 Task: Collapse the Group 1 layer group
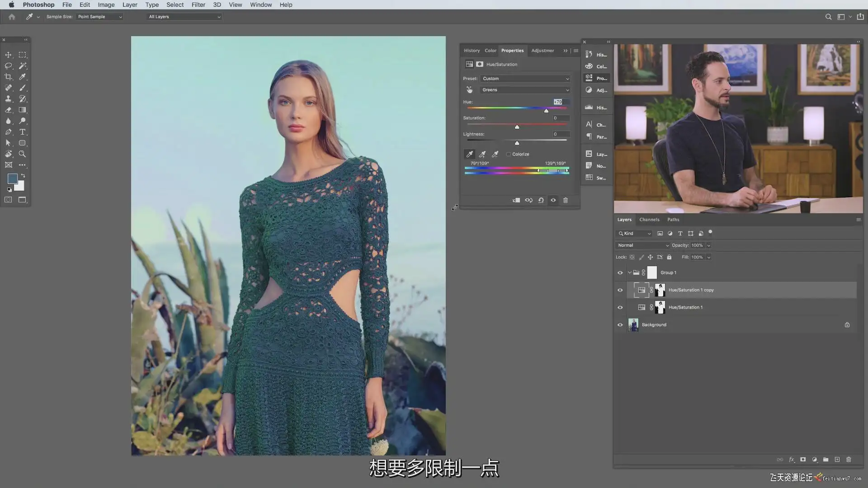(x=629, y=273)
